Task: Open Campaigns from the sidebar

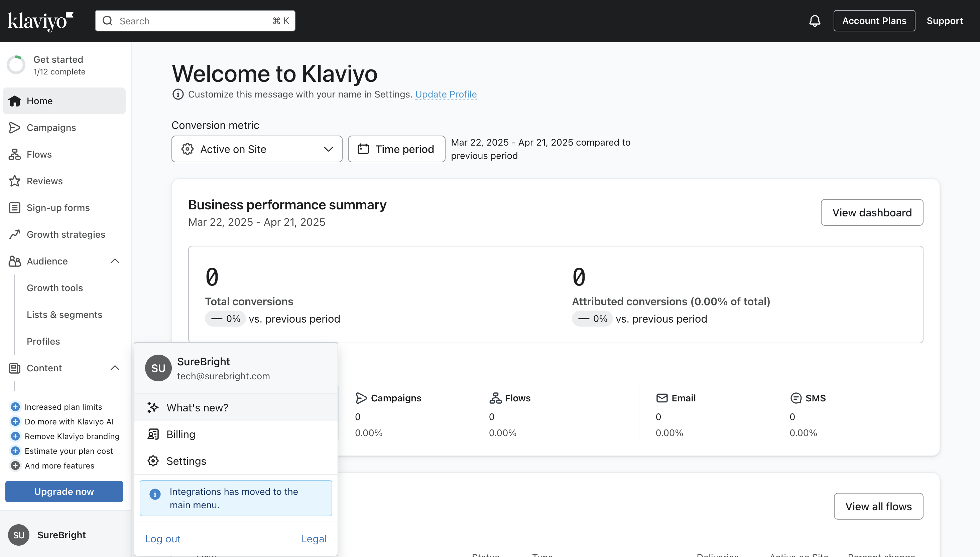Action: click(x=51, y=127)
